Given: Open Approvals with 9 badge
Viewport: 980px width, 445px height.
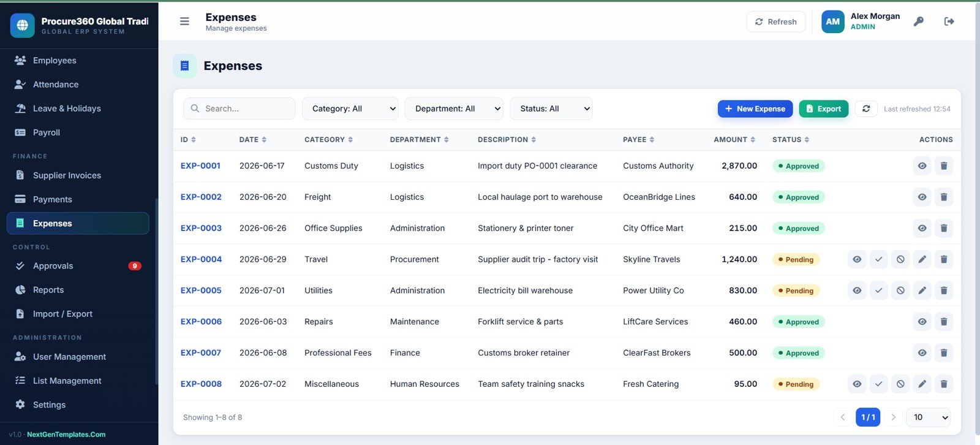Looking at the screenshot, I should (x=78, y=266).
